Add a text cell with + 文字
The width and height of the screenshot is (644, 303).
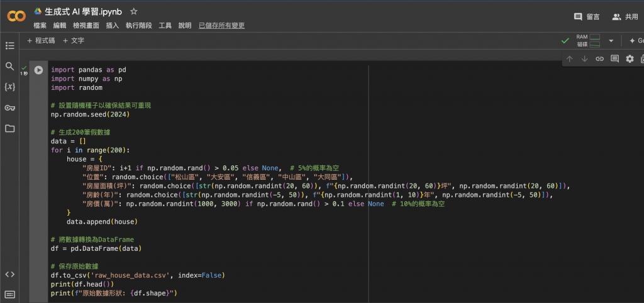tap(74, 41)
